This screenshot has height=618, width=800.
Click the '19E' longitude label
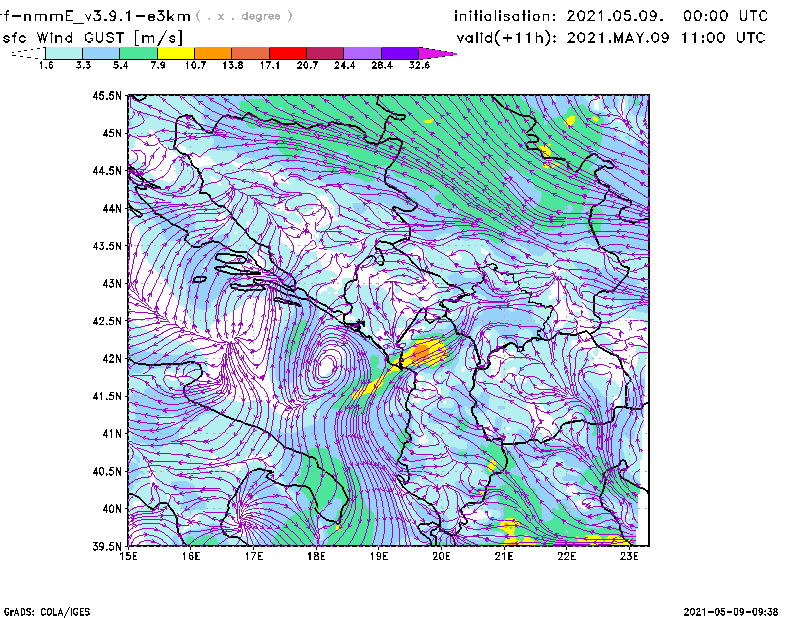(379, 556)
